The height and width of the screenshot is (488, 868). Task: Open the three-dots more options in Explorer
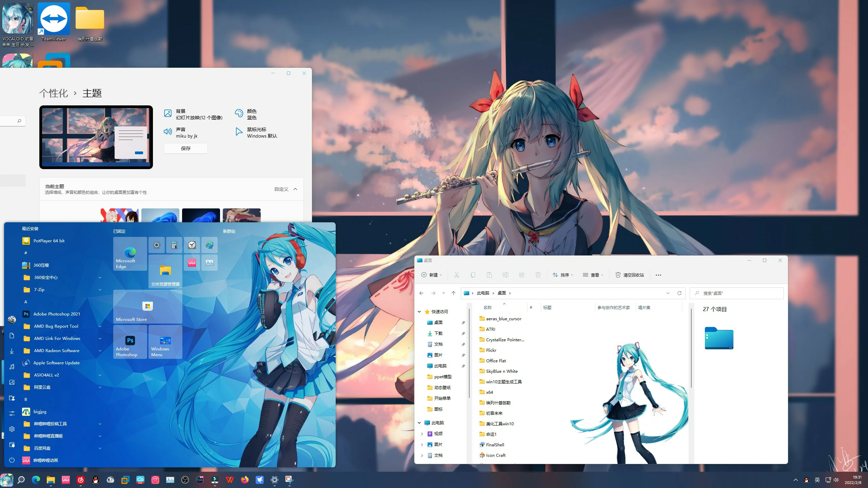point(658,275)
